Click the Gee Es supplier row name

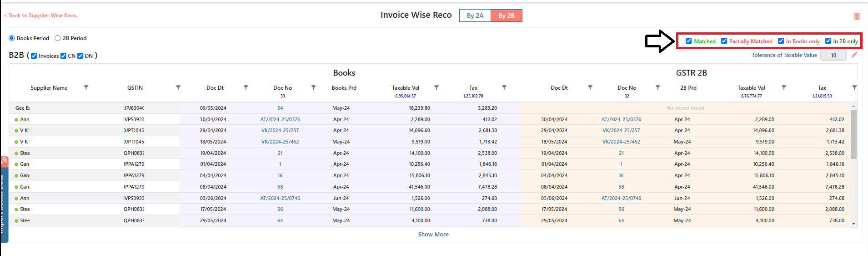[x=23, y=108]
